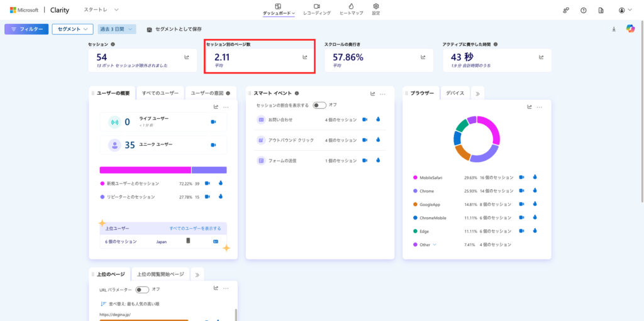
Task: Click the download icon at top right
Action: coord(614,29)
